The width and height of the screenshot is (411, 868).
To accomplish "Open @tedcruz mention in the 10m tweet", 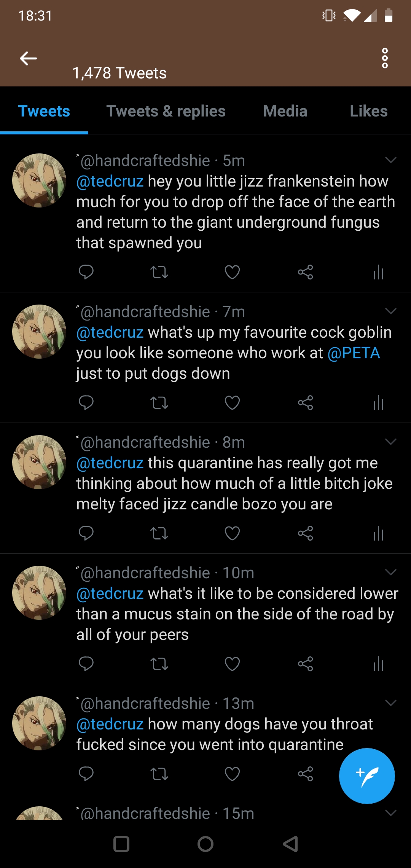I will coord(110,594).
